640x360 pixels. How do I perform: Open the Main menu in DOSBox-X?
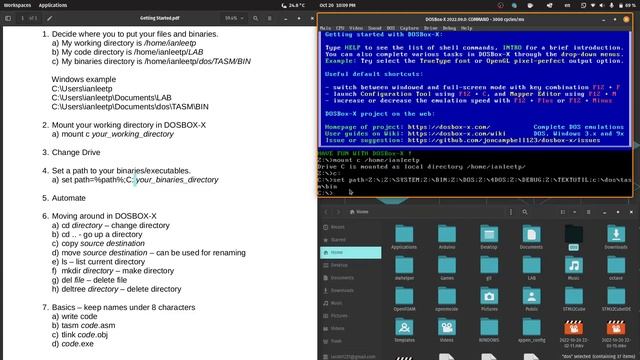[x=325, y=28]
